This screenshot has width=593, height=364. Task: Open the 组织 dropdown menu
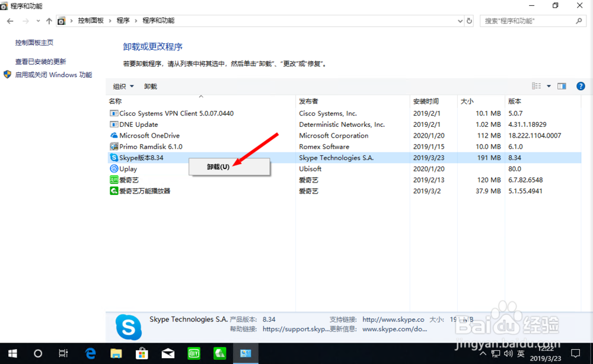click(123, 87)
